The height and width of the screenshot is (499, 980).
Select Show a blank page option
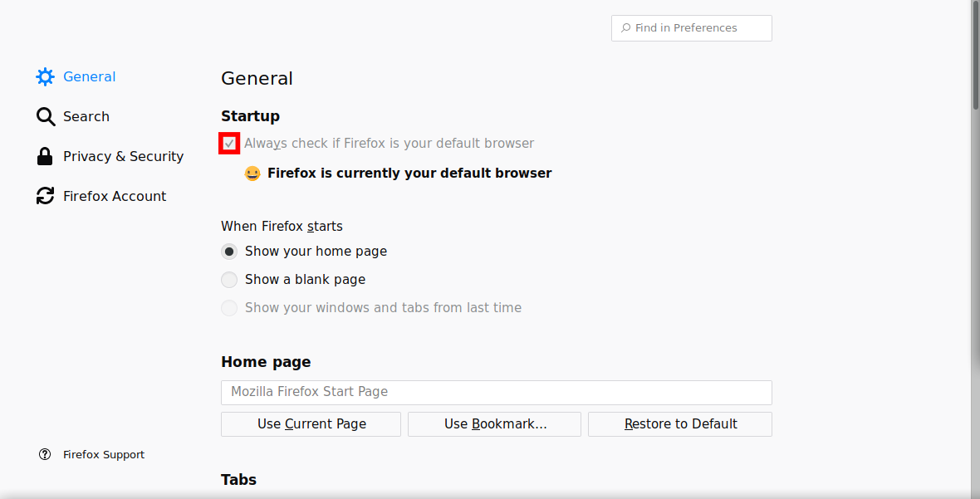pos(229,280)
